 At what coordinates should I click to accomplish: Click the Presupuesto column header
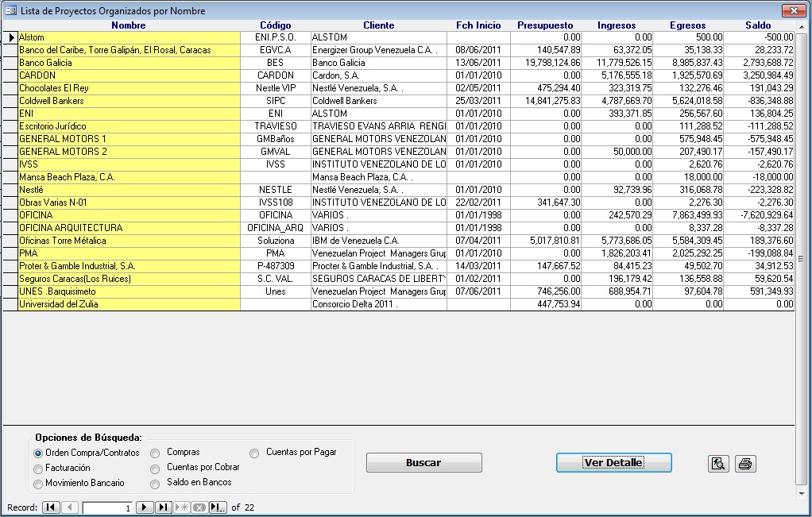pyautogui.click(x=545, y=25)
